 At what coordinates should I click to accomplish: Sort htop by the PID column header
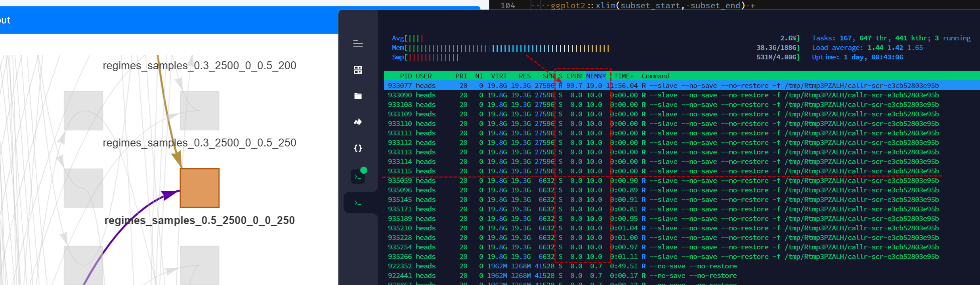(406, 76)
